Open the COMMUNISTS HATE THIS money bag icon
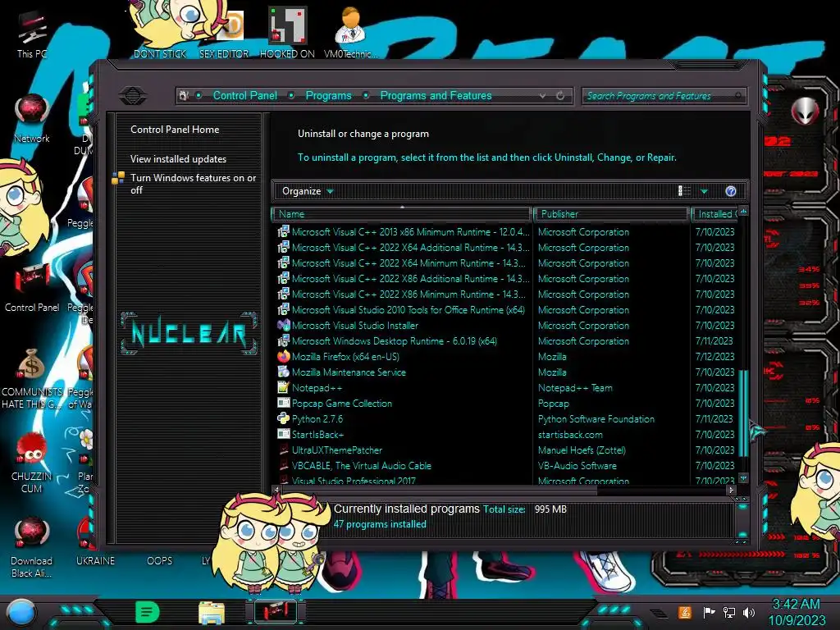840x630 pixels. [32, 379]
